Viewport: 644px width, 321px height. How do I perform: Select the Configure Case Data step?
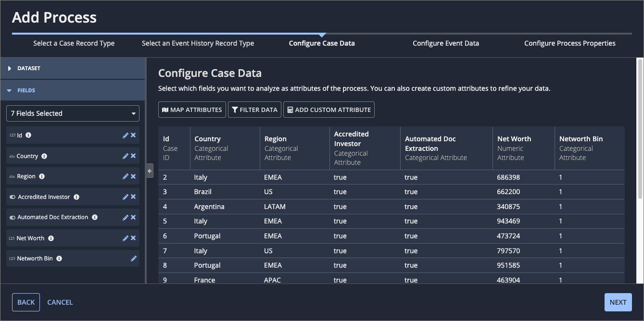point(322,43)
